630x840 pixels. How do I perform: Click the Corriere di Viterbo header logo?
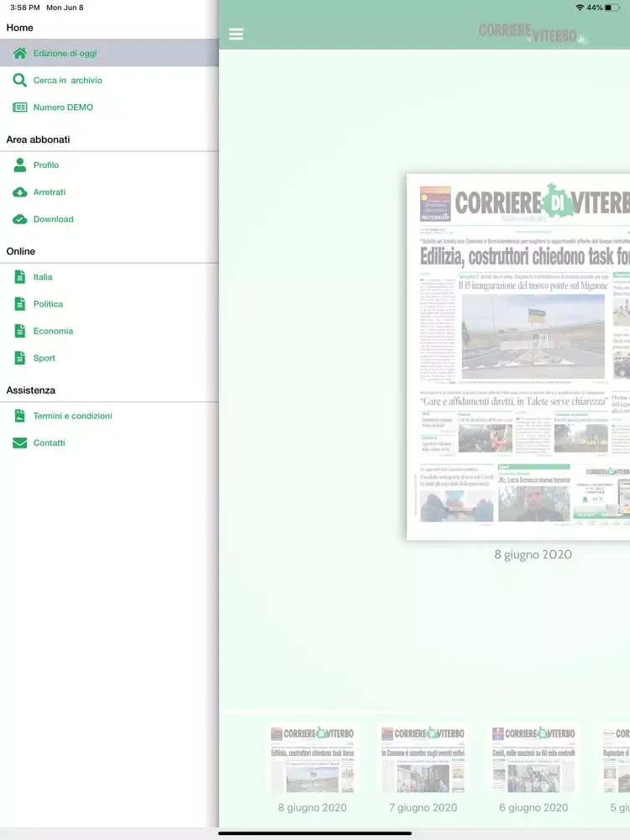533,34
